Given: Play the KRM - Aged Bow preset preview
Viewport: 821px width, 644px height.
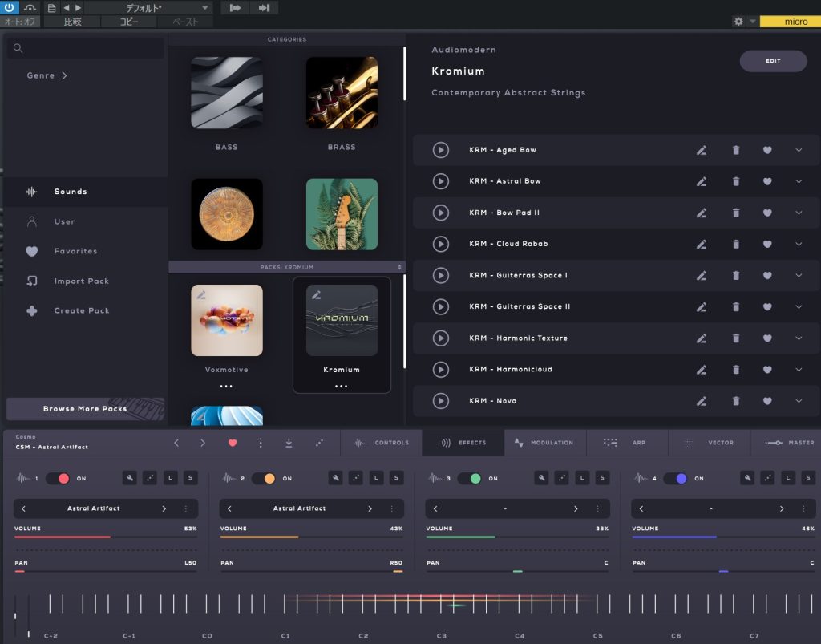Looking at the screenshot, I should (440, 150).
